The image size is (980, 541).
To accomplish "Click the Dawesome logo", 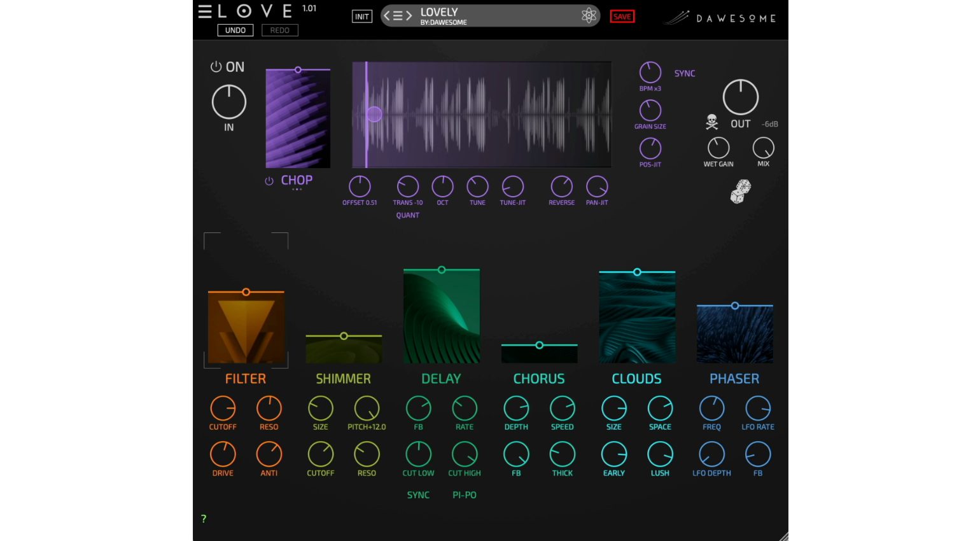I will coord(720,18).
